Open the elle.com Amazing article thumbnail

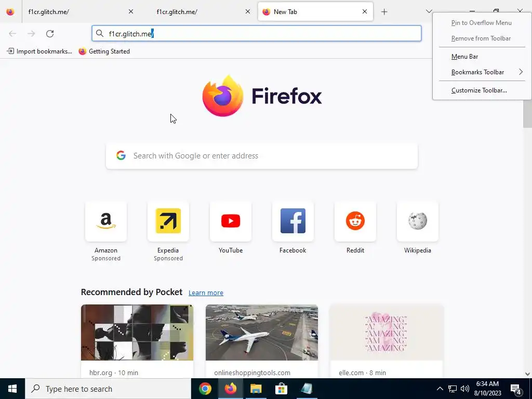387,332
